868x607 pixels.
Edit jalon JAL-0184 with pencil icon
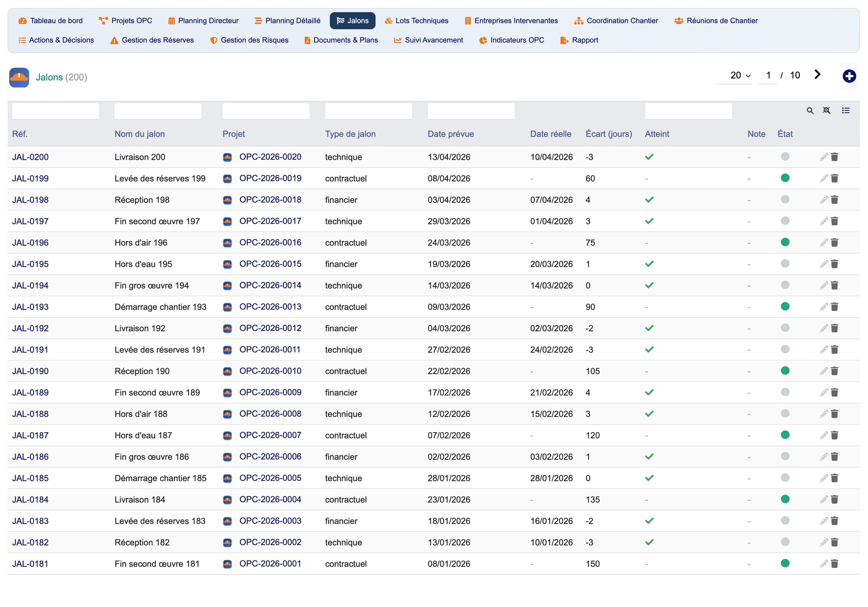823,500
